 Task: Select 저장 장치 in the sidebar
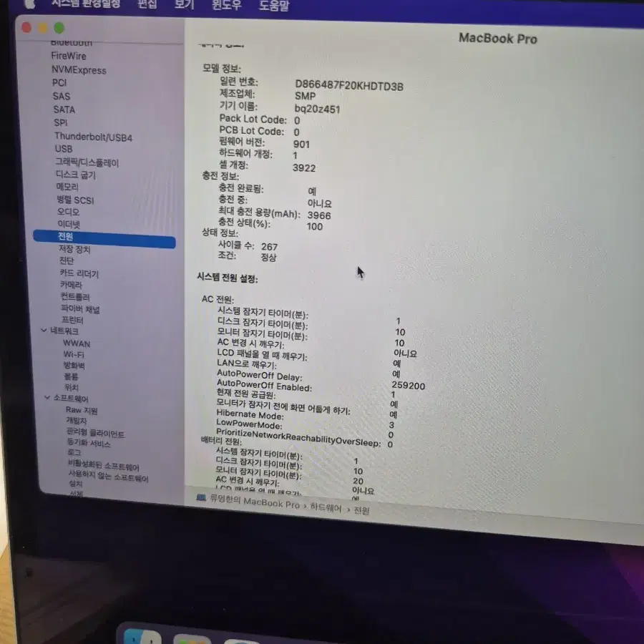74,249
